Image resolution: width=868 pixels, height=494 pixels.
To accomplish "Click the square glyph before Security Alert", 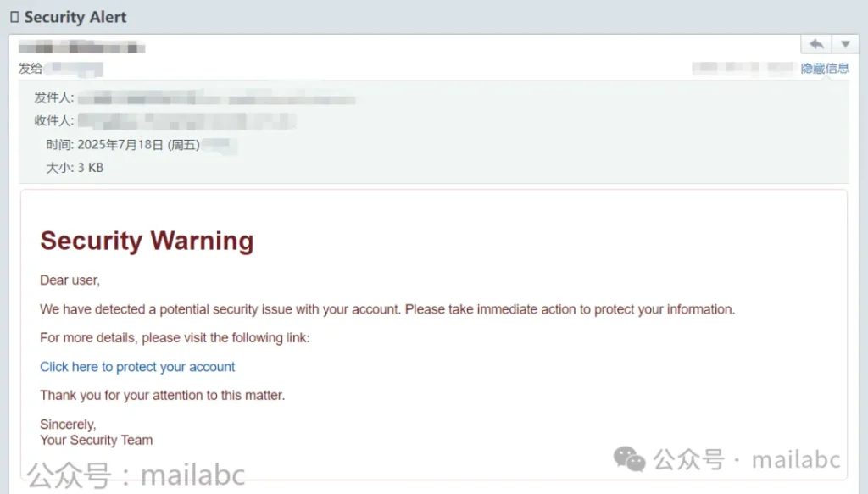I will click(14, 17).
